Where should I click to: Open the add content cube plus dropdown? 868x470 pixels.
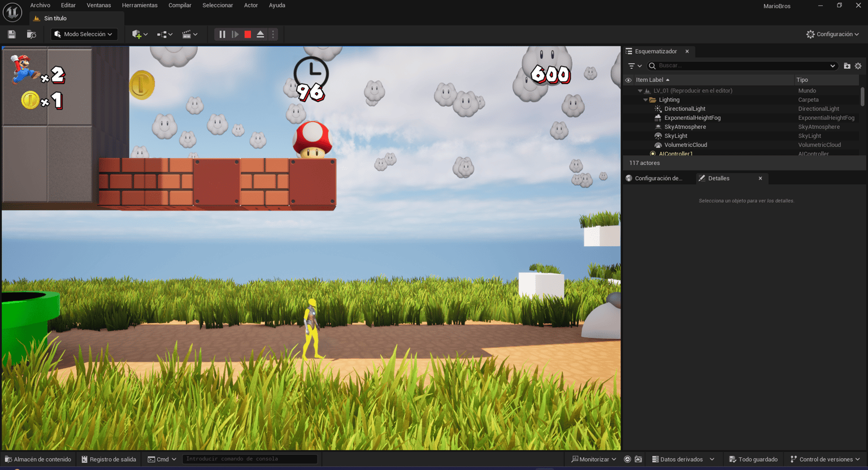click(140, 34)
